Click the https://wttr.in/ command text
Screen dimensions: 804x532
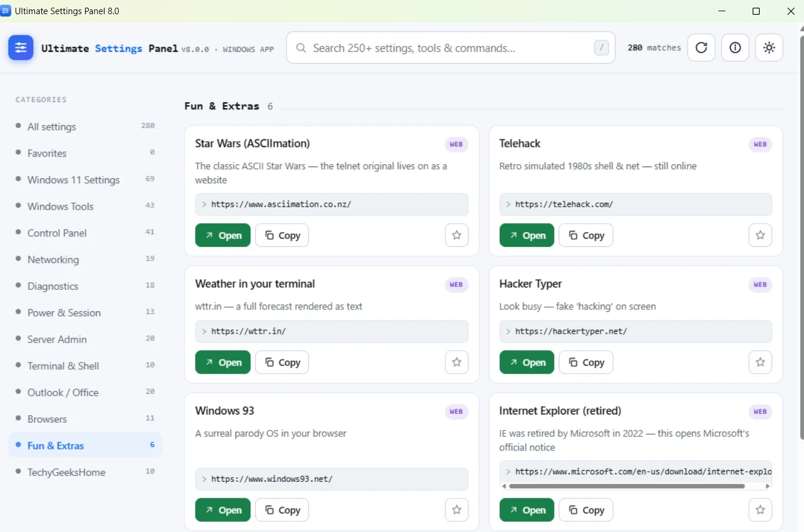coord(249,331)
